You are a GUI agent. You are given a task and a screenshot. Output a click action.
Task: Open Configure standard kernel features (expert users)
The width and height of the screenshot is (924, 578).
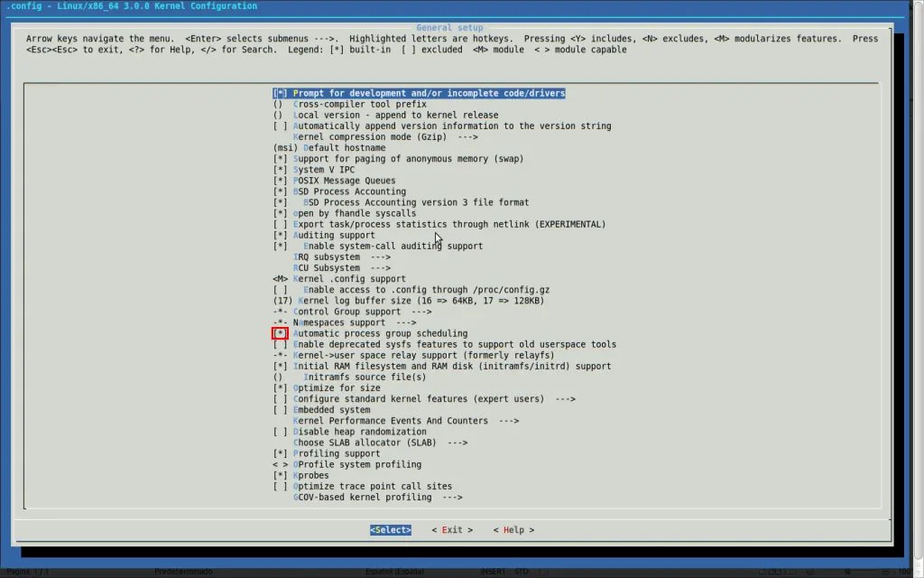[424, 398]
